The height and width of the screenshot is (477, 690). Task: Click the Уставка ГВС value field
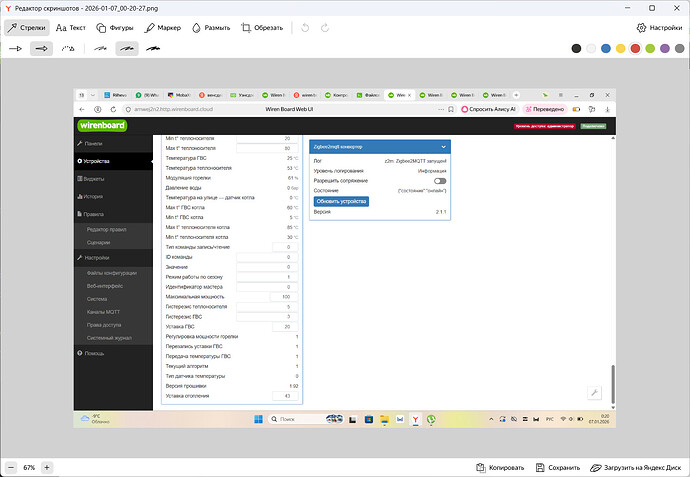pos(285,327)
